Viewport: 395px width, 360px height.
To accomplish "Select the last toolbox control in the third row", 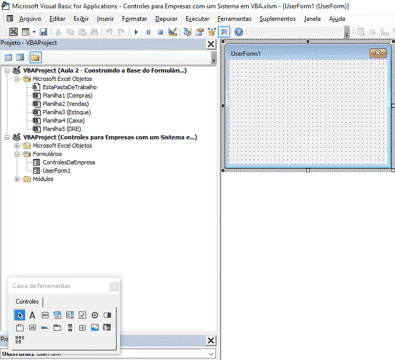I will 20,340.
